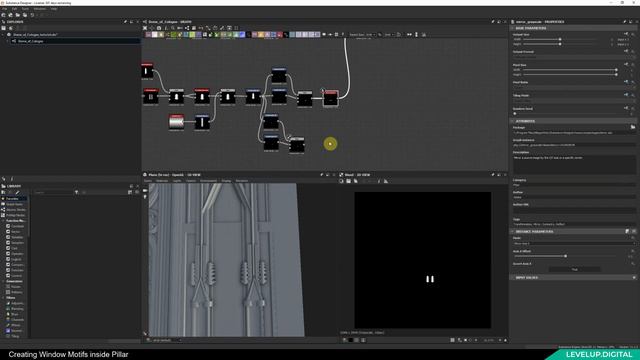Open the Lights menu in 3D view
This screenshot has width=640, height=360.
(x=177, y=180)
